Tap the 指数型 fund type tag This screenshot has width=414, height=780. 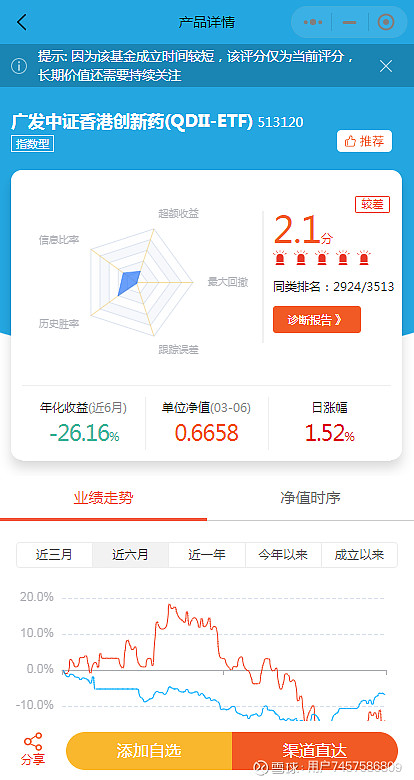coord(32,144)
